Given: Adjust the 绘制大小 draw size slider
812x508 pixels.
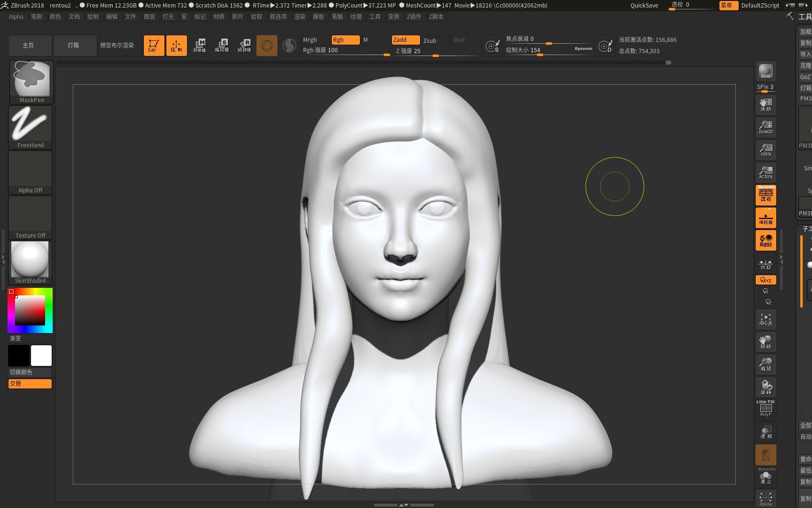Looking at the screenshot, I should pos(549,50).
